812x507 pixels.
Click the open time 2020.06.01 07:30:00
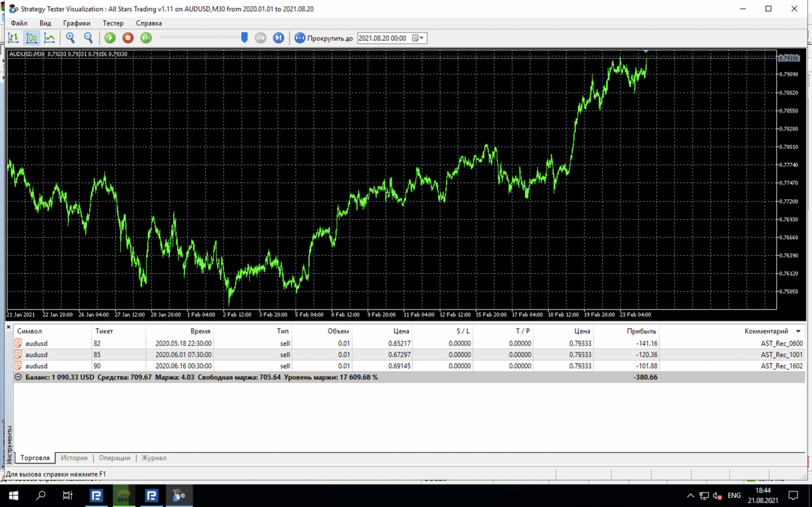183,355
